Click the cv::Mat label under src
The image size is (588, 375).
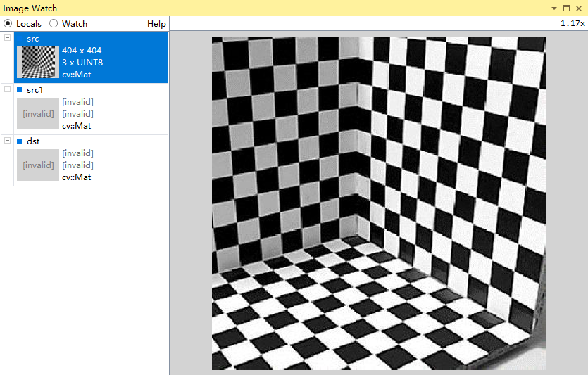[x=77, y=75]
